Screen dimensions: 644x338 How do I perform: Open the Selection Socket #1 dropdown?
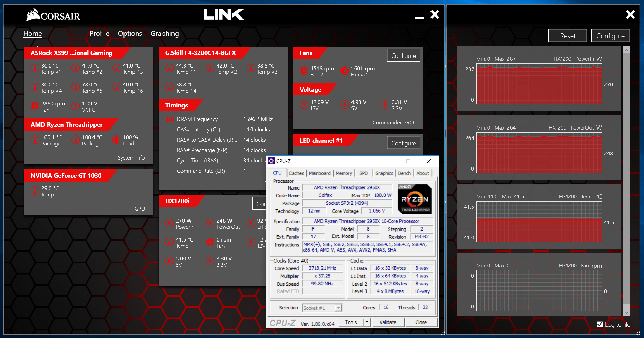tap(322, 308)
